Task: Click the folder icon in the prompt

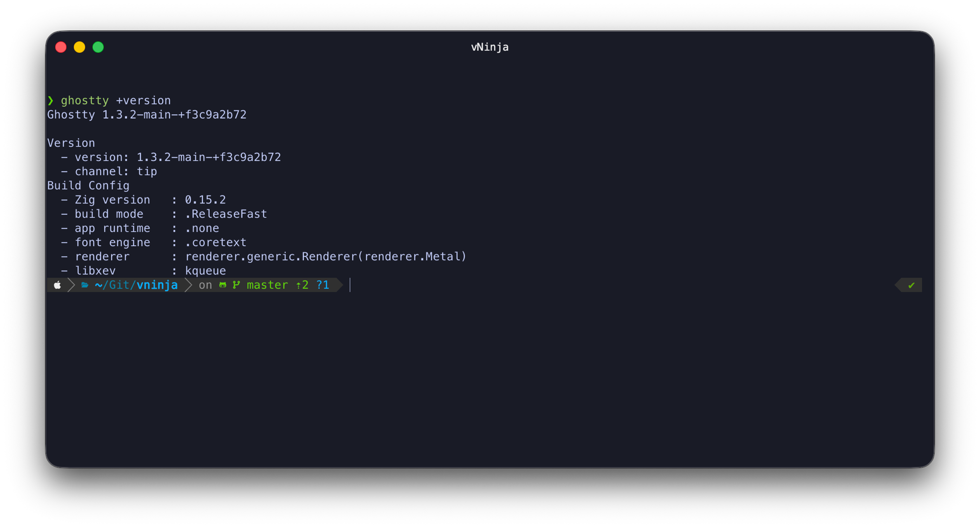Action: [85, 285]
